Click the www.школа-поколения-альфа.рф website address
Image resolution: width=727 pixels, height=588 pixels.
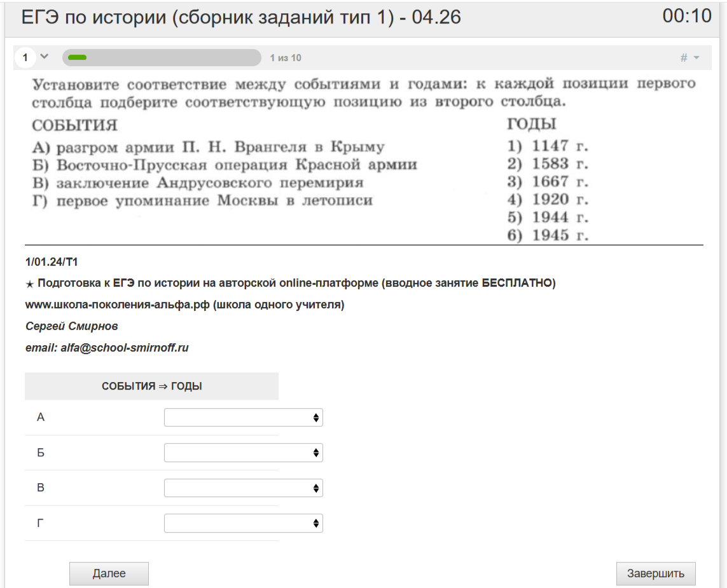[117, 304]
